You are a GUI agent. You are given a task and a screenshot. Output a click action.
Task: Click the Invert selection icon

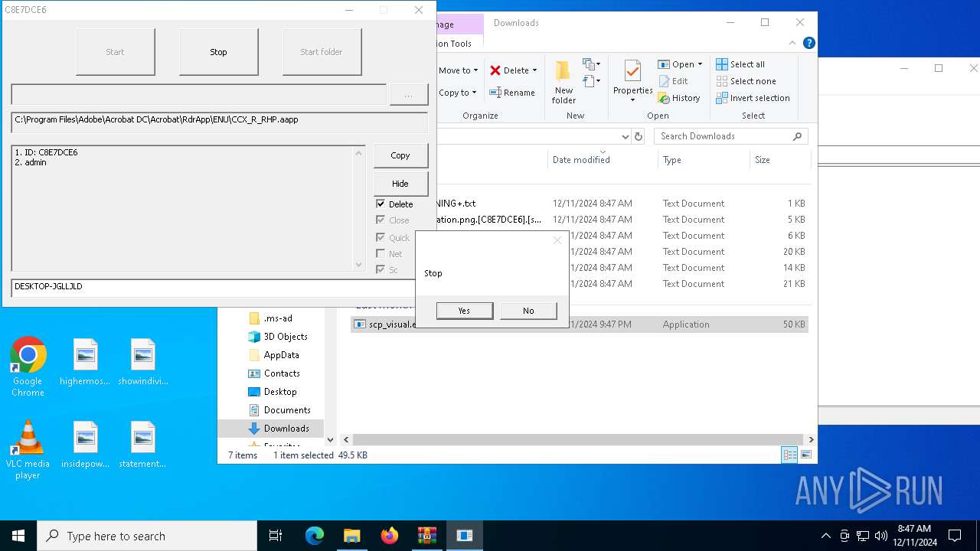pos(722,98)
